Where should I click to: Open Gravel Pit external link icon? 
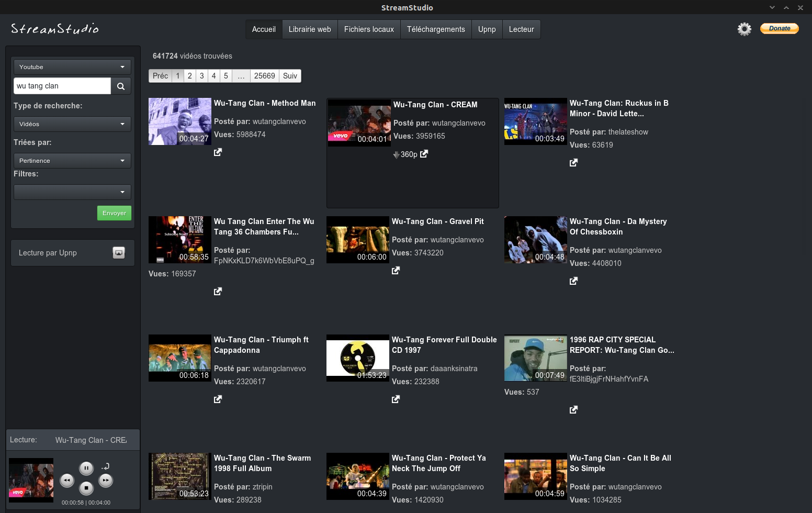tap(396, 271)
